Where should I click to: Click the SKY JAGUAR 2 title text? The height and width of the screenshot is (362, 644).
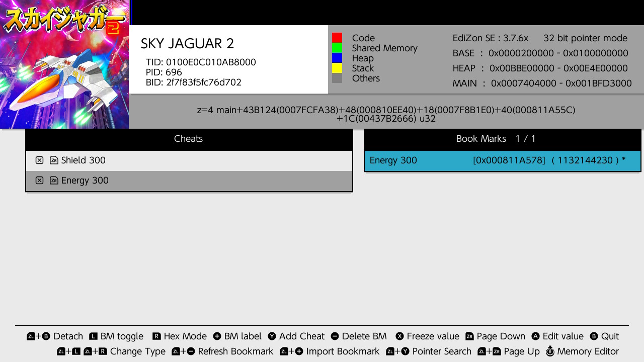point(188,44)
